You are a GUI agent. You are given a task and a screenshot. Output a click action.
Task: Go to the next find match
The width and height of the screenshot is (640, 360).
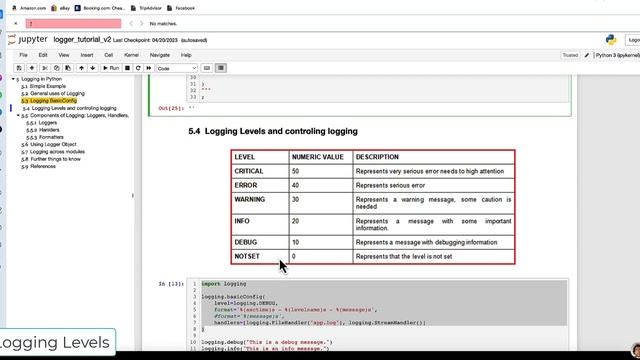(x=141, y=24)
